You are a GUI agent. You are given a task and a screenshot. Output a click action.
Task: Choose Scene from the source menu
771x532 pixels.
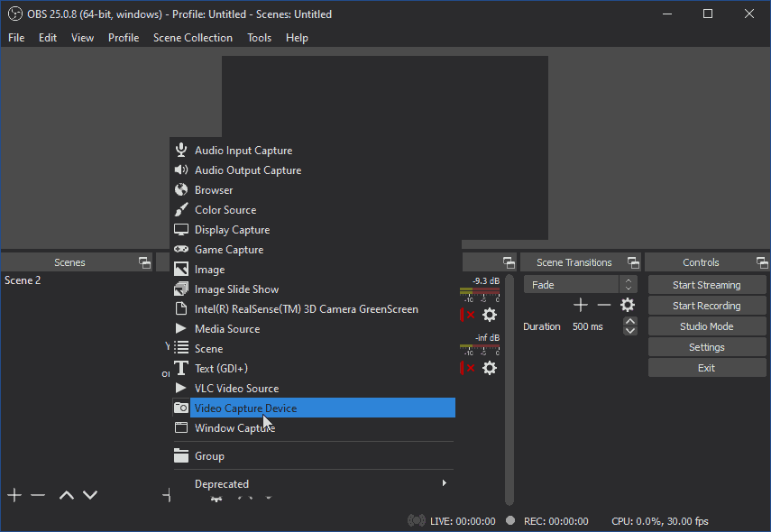pos(314,349)
